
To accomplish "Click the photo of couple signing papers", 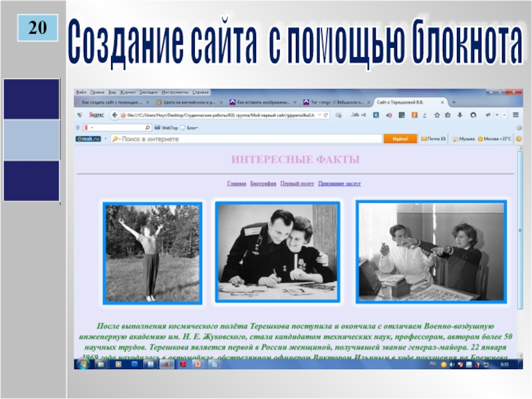I will click(277, 252).
